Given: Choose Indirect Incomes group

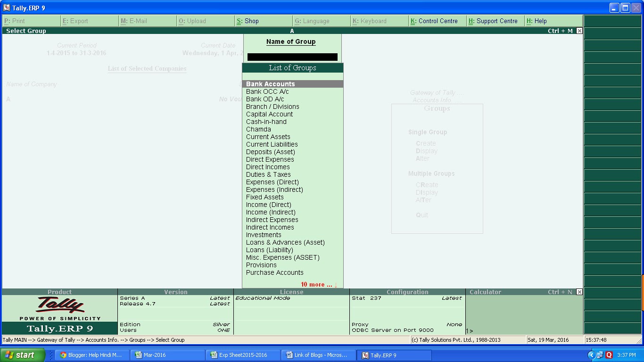Looking at the screenshot, I should coord(293,227).
